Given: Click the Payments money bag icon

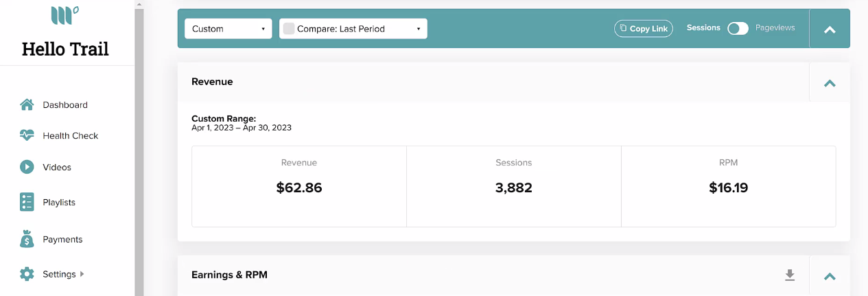Looking at the screenshot, I should [27, 239].
